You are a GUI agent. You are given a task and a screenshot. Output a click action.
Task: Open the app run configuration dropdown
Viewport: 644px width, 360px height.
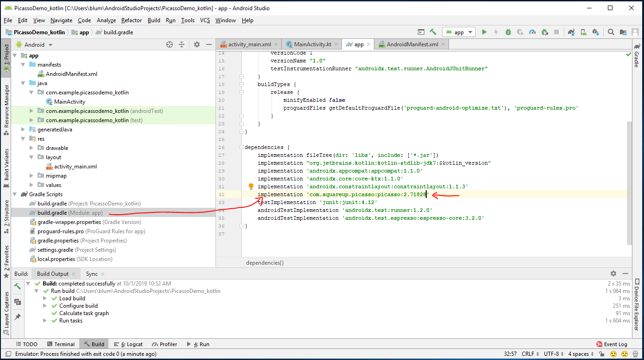tap(459, 32)
